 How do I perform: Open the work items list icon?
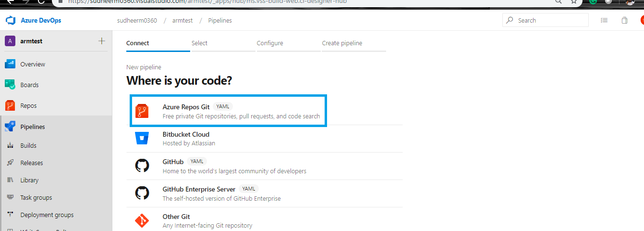[x=604, y=21]
